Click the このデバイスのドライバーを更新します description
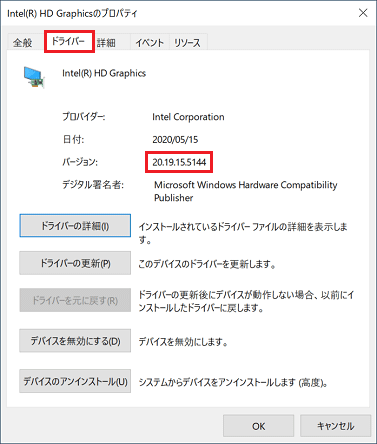The width and height of the screenshot is (377, 444). (x=207, y=264)
